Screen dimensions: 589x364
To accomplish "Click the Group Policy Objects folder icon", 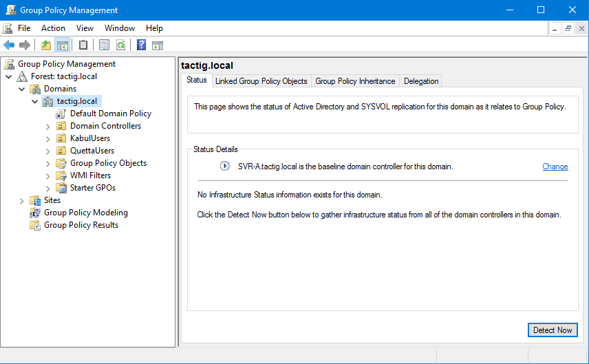I will pos(61,163).
